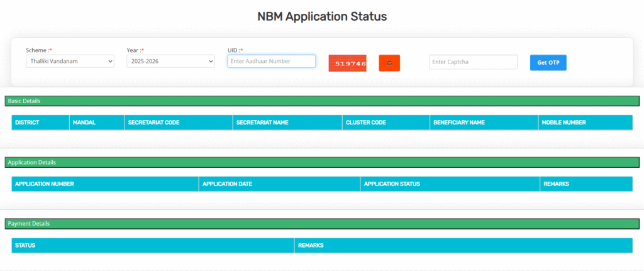Screen dimensions: 644x271
Task: Click the BENEFICIARY NAME column header
Action: pos(484,123)
